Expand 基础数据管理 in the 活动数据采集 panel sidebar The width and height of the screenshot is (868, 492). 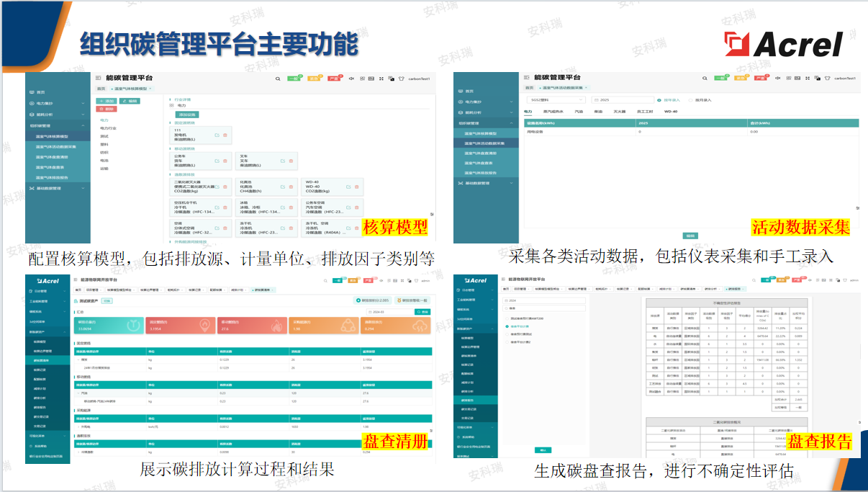coord(486,183)
